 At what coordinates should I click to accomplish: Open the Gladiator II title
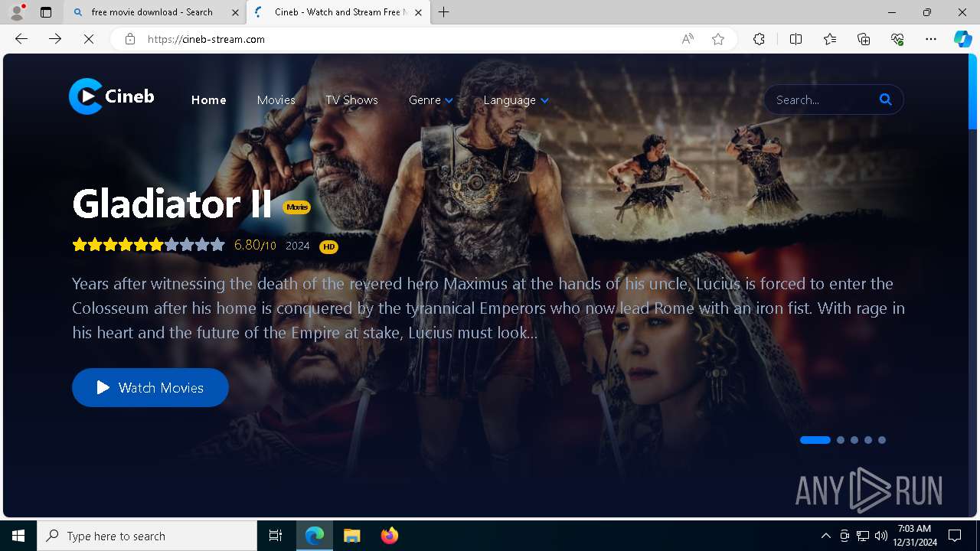(172, 204)
